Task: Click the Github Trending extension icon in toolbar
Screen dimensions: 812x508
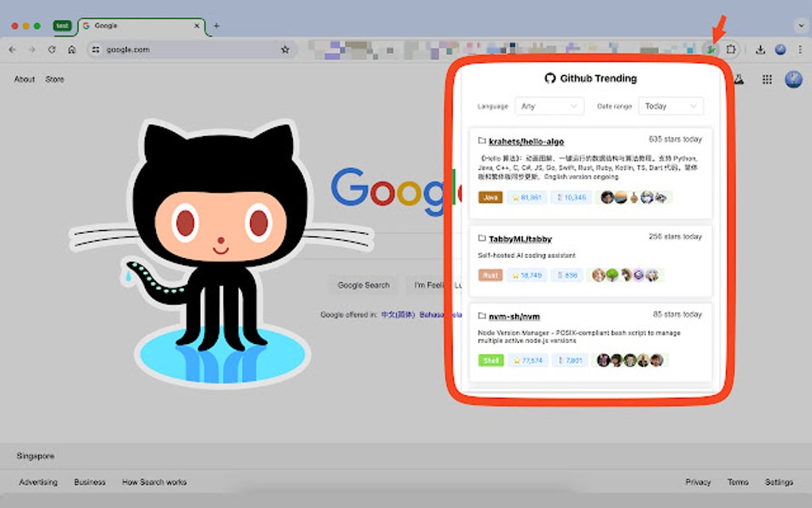Action: pos(712,49)
